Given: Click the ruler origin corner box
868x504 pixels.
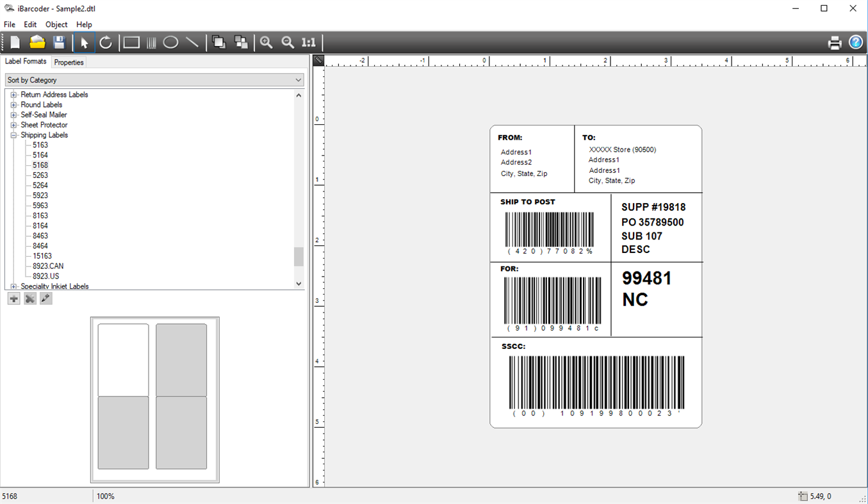Looking at the screenshot, I should [319, 60].
